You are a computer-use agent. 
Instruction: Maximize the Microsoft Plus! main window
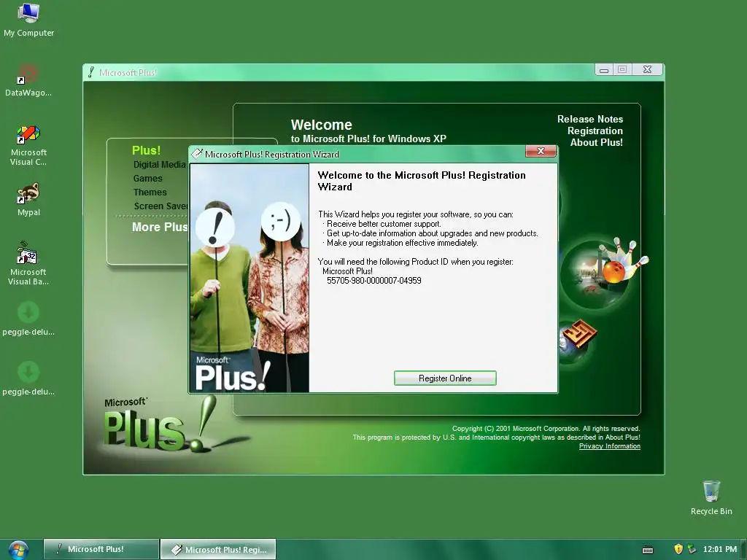[622, 69]
